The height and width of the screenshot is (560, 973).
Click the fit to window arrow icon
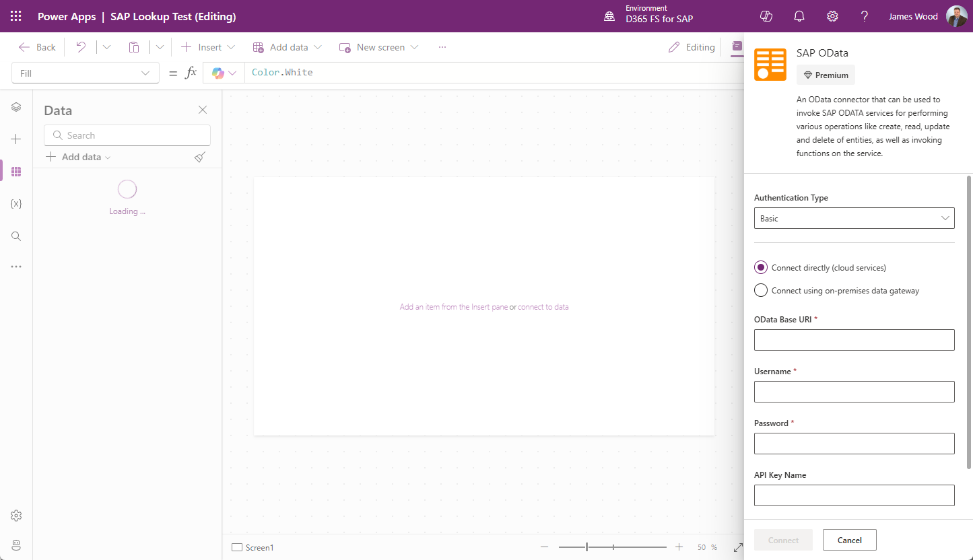(x=738, y=547)
